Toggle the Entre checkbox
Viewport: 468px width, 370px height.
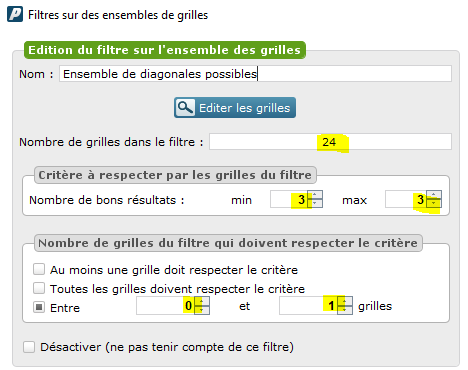tap(39, 307)
